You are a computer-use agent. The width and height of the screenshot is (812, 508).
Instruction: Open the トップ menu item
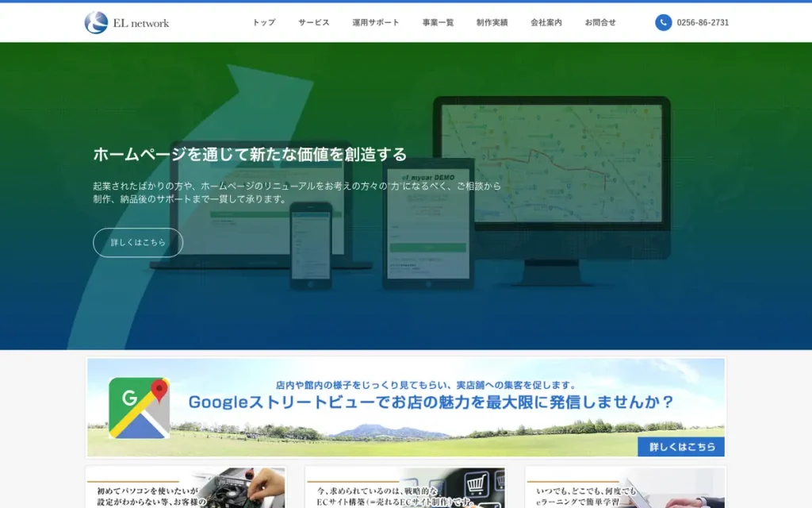(264, 22)
